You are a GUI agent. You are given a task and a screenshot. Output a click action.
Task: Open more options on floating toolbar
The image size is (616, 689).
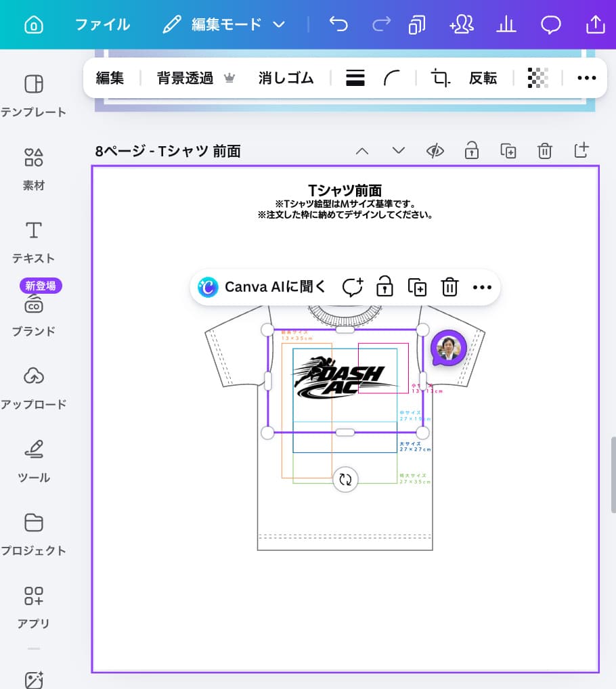pos(482,288)
